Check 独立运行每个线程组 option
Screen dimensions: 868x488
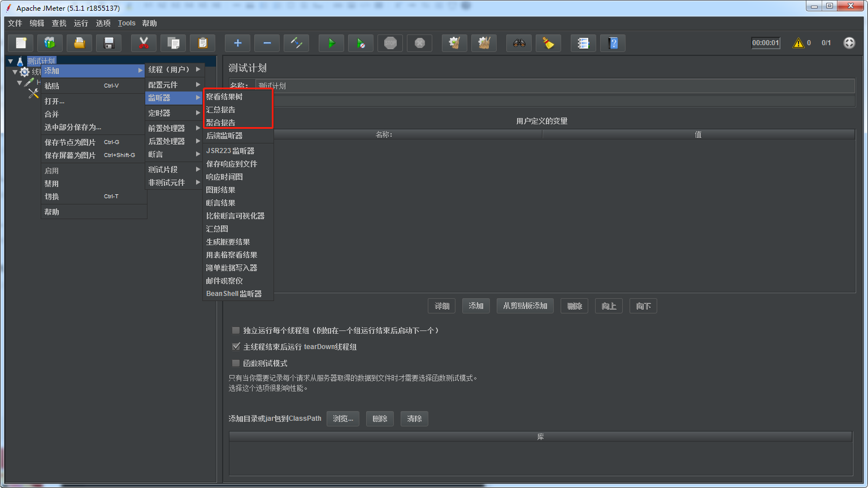236,330
